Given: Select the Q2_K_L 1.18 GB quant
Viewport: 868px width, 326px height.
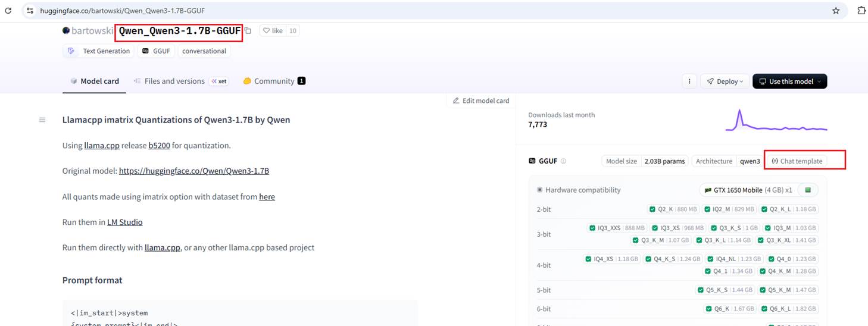Looking at the screenshot, I should 789,209.
